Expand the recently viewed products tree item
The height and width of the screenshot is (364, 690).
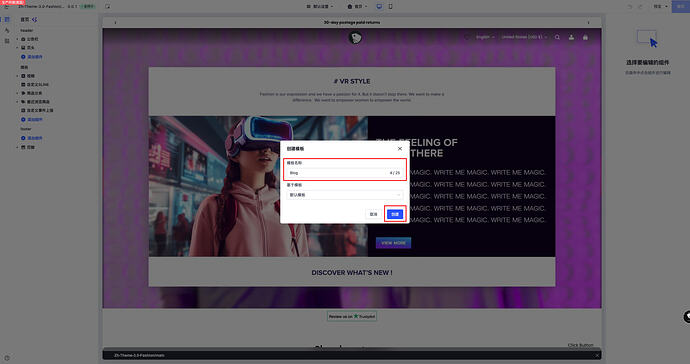[18, 102]
